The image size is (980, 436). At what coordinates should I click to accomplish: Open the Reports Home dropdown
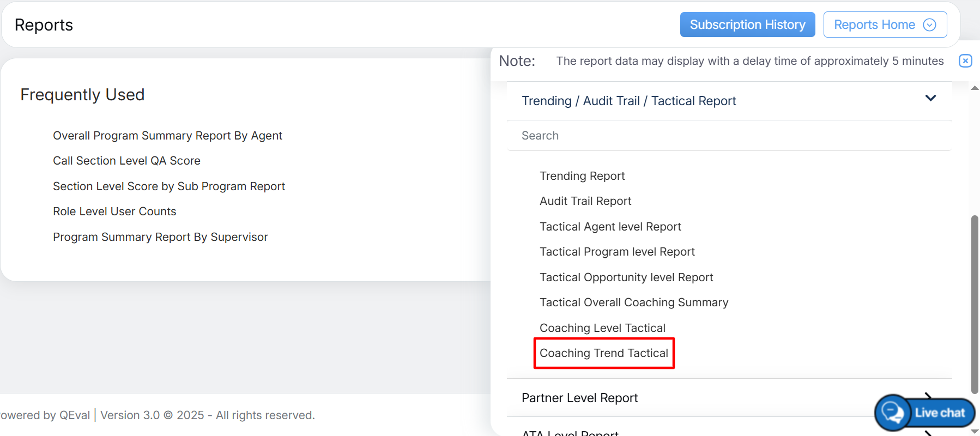coord(885,25)
